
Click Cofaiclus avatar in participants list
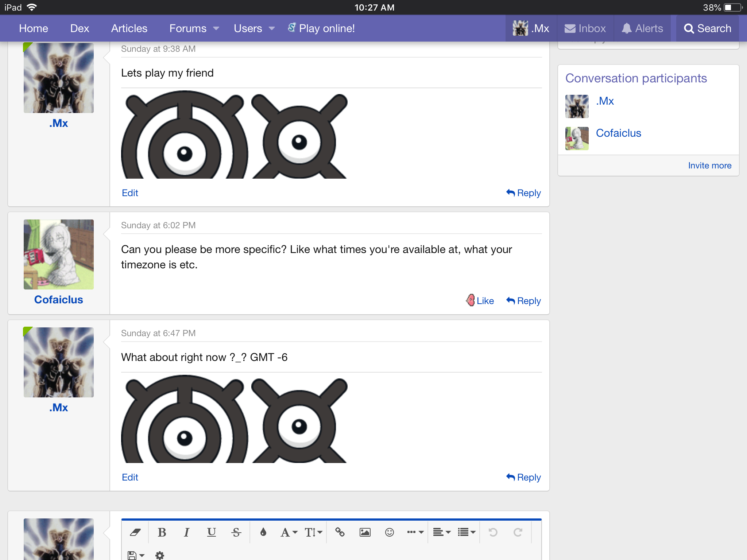[x=577, y=139]
